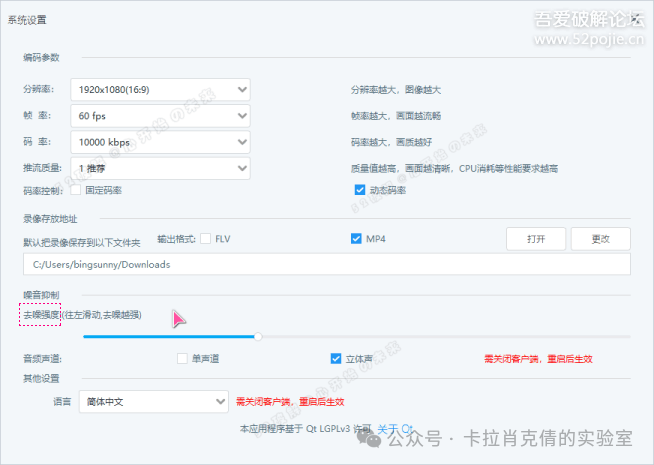Open the 关于 Qt link

click(395, 429)
